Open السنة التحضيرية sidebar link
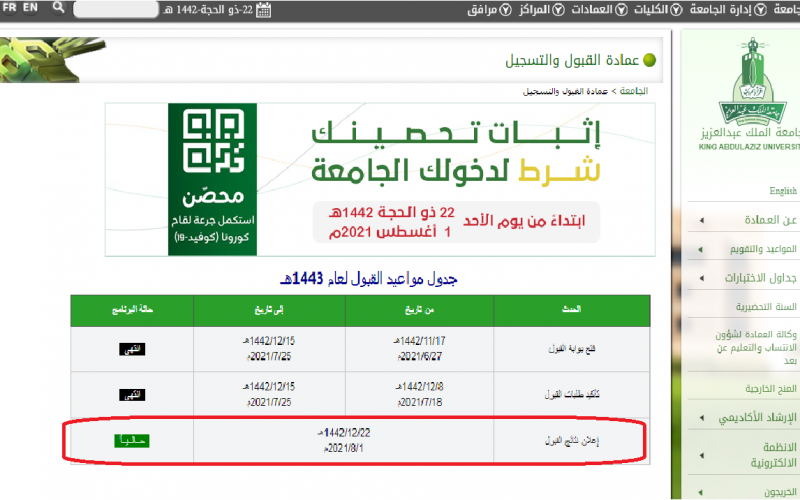 click(766, 307)
